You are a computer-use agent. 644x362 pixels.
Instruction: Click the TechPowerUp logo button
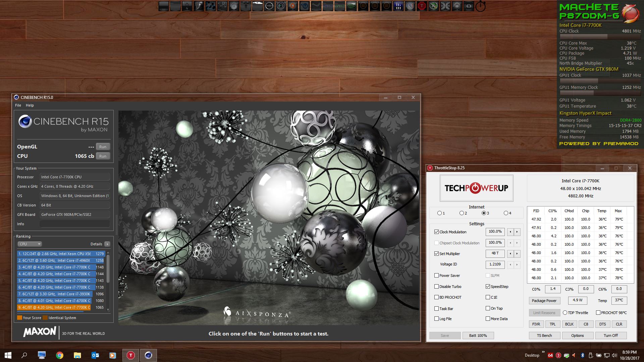tap(476, 188)
